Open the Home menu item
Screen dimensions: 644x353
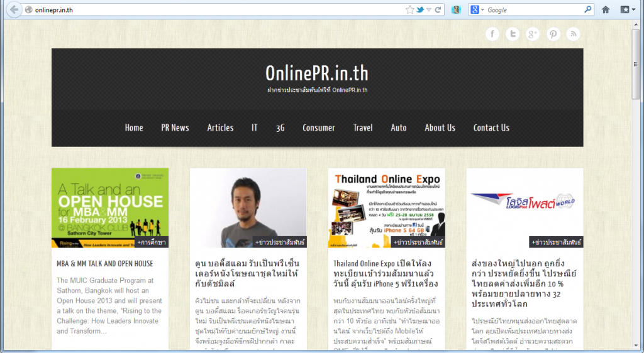(134, 128)
